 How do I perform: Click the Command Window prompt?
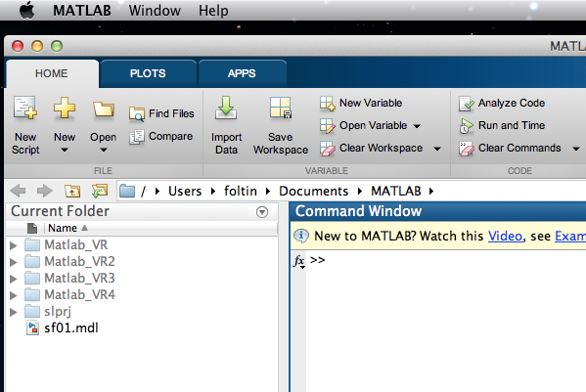(318, 260)
